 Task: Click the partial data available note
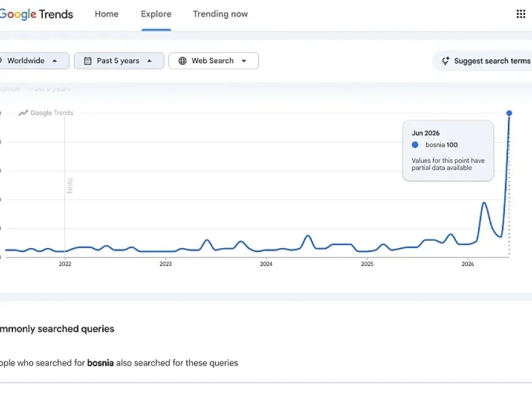pyautogui.click(x=448, y=164)
